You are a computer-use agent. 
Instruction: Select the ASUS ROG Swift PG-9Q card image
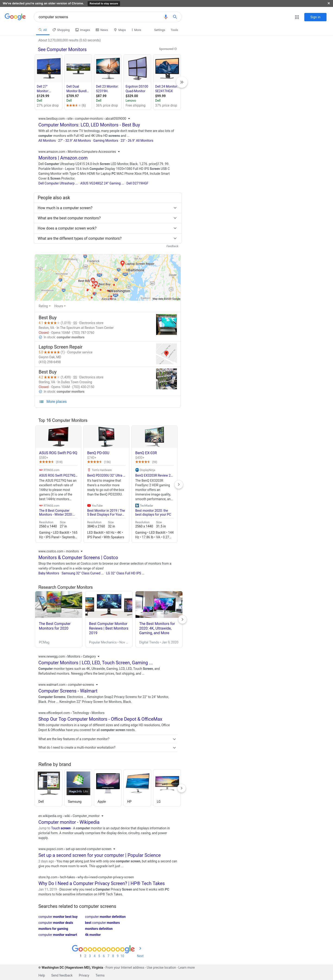(58, 437)
